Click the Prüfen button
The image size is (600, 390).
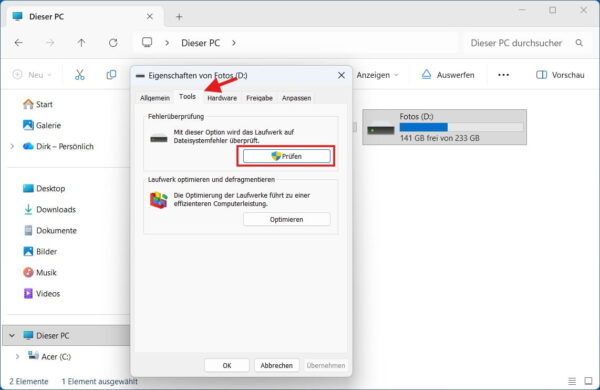pyautogui.click(x=286, y=156)
